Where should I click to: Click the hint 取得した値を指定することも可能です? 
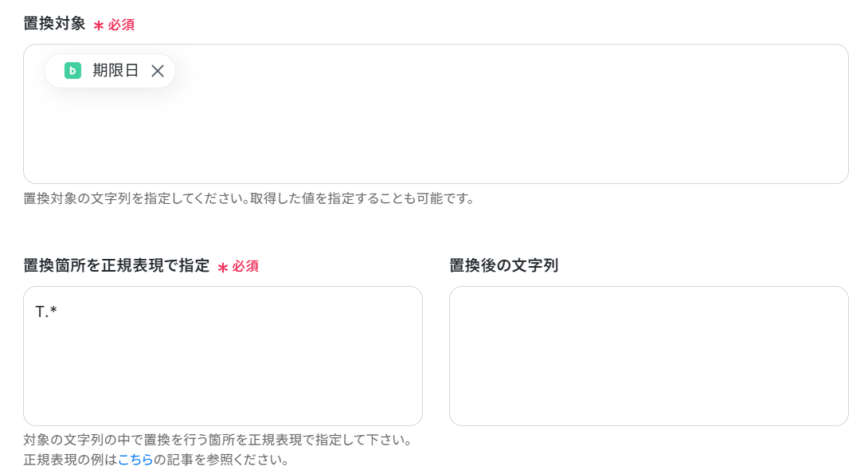pos(362,198)
